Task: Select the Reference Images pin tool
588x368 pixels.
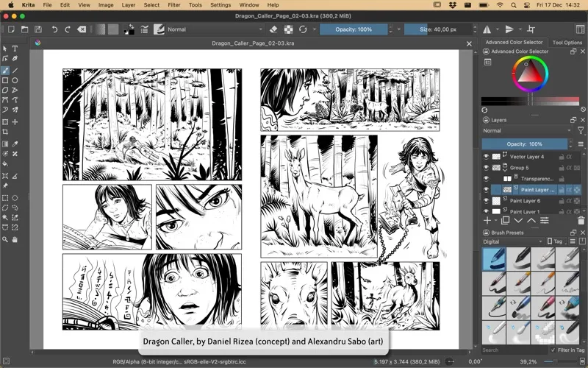Action: [5, 185]
